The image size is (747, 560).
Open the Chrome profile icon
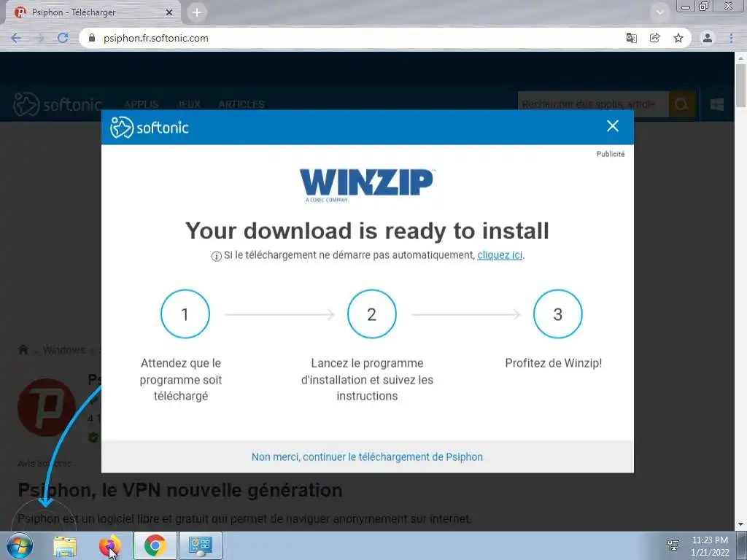click(x=708, y=38)
